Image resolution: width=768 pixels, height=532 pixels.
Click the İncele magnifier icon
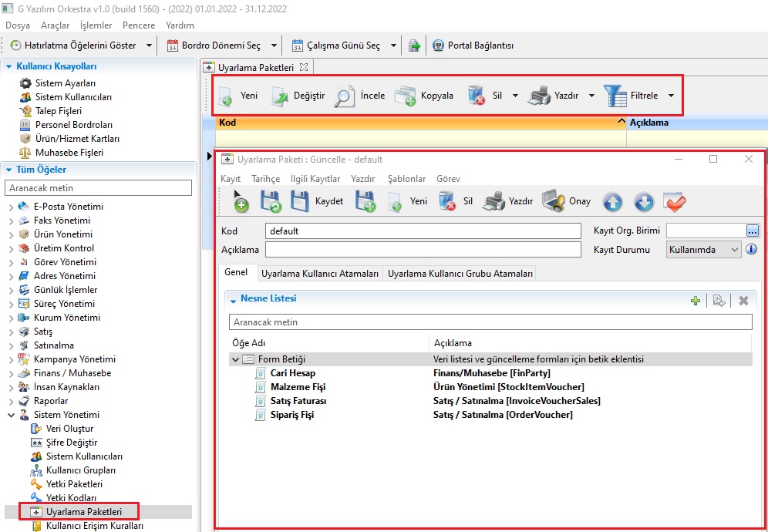tap(344, 96)
